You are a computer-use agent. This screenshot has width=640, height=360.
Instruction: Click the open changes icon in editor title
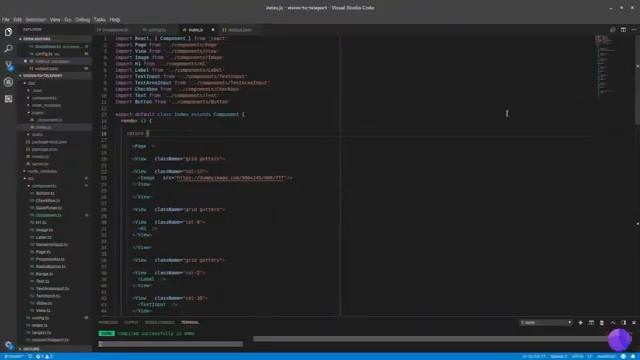(613, 30)
